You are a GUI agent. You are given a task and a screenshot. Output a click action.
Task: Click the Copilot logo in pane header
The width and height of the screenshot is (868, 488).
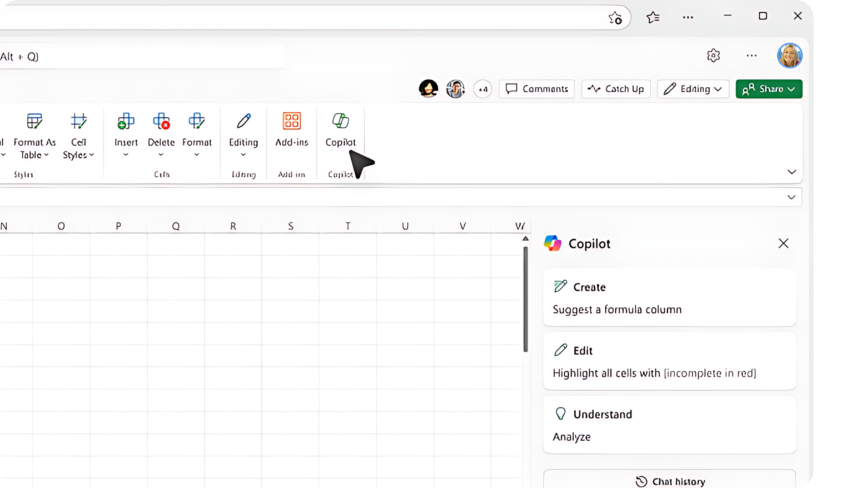552,243
